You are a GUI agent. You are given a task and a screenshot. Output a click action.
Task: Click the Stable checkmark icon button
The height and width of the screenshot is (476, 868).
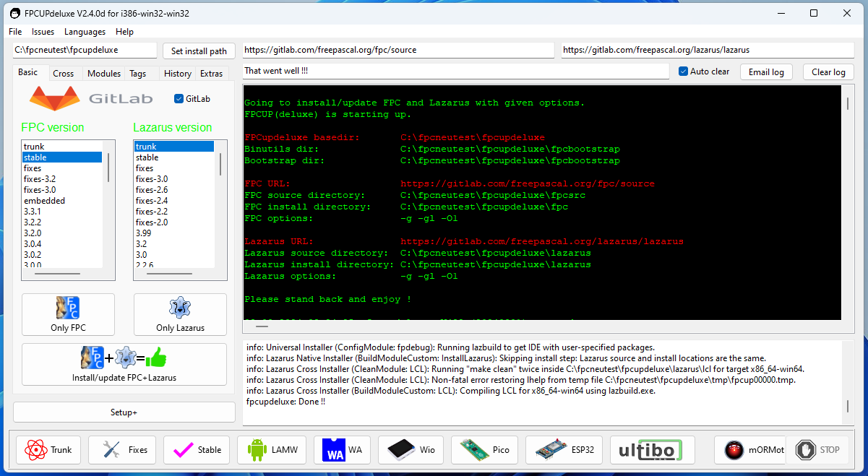point(197,449)
